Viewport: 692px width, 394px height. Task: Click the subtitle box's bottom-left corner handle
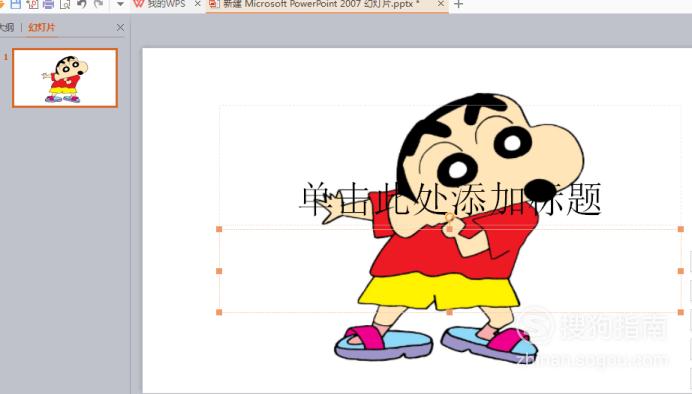pyautogui.click(x=219, y=312)
